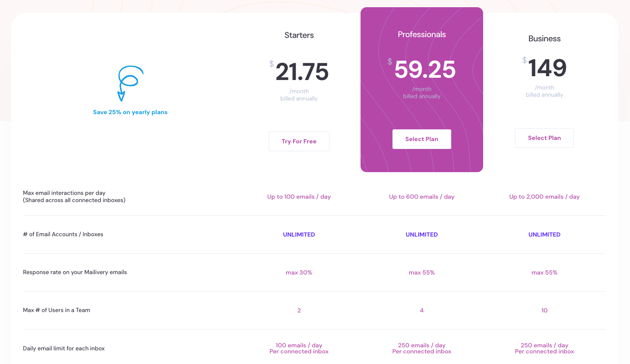630x364 pixels.
Task: Click UNLIMITED in the Starters column
Action: [x=299, y=235]
